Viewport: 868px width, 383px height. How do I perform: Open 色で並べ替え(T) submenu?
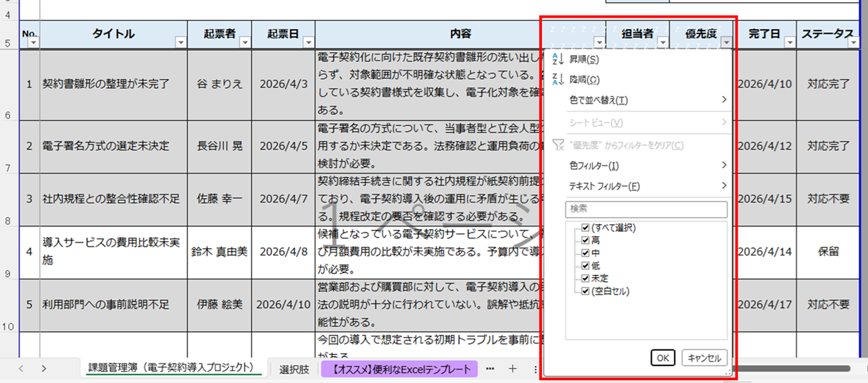click(x=639, y=100)
